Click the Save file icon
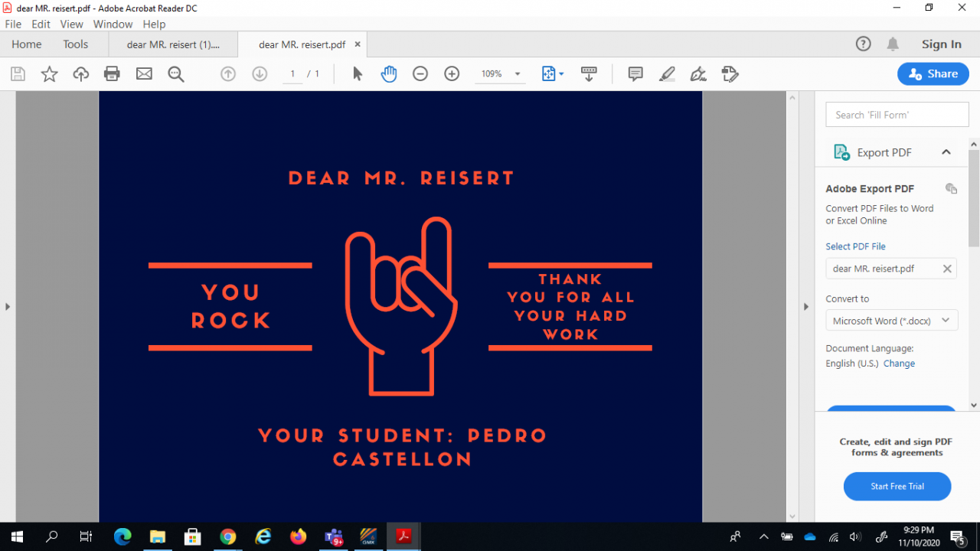Viewport: 980px width, 551px height. click(x=18, y=74)
